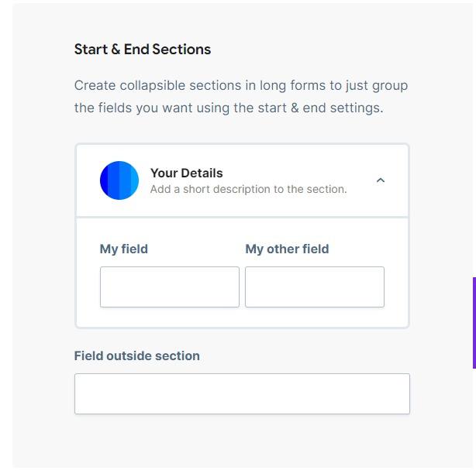The height and width of the screenshot is (474, 476).
Task: Click the 'Create collapsible sections' intro line
Action: pos(240,85)
